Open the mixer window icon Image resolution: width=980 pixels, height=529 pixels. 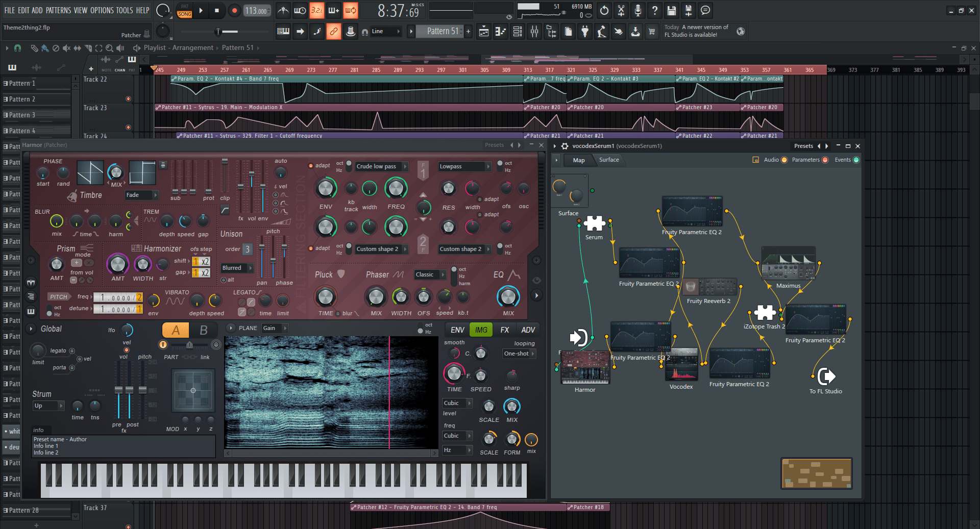tap(534, 32)
